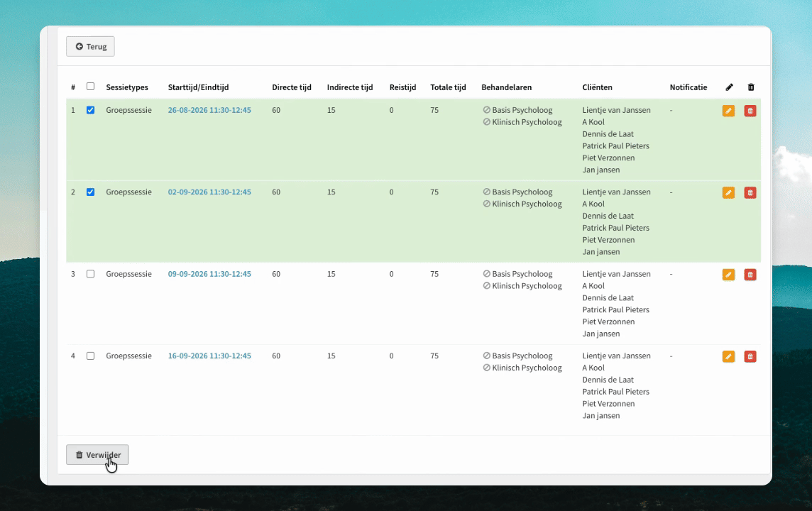Click the Behandelaren column header
The height and width of the screenshot is (511, 812).
click(507, 87)
